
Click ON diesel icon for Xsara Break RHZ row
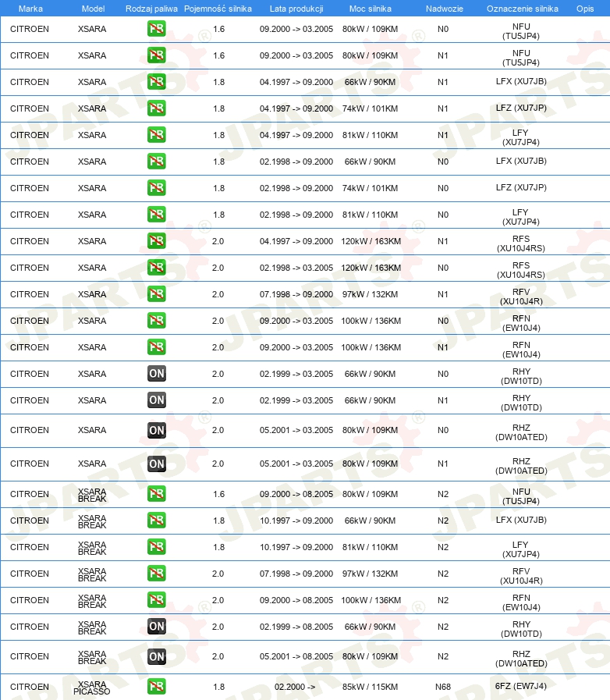pos(157,657)
